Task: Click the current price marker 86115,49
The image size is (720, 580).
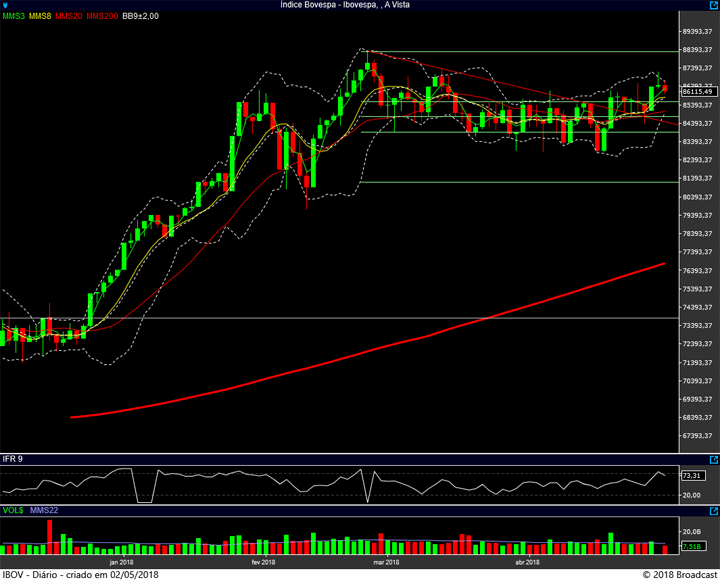Action: 696,91
